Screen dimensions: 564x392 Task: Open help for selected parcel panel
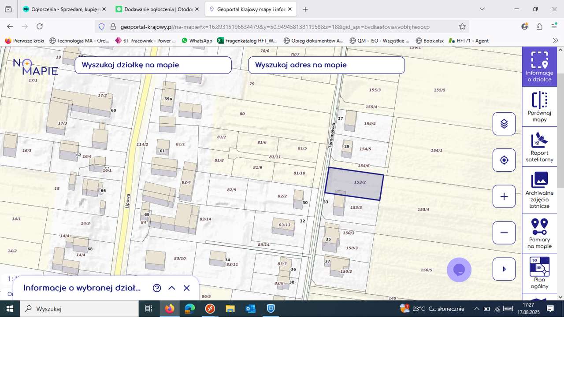click(157, 288)
